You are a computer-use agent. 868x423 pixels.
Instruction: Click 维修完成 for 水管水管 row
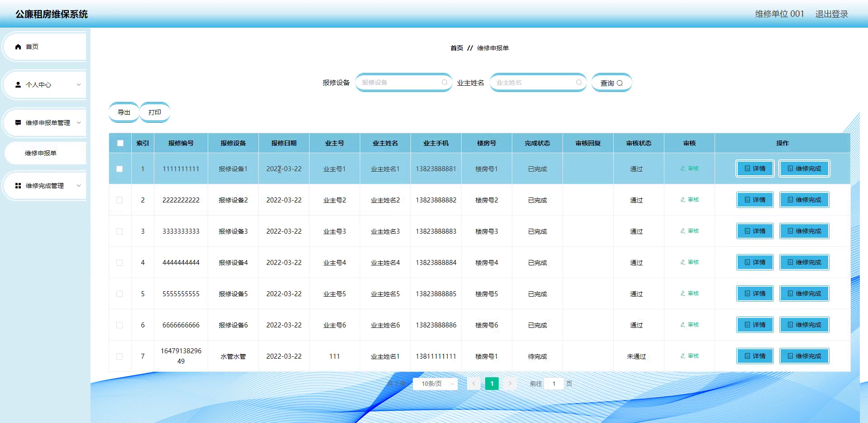point(804,356)
